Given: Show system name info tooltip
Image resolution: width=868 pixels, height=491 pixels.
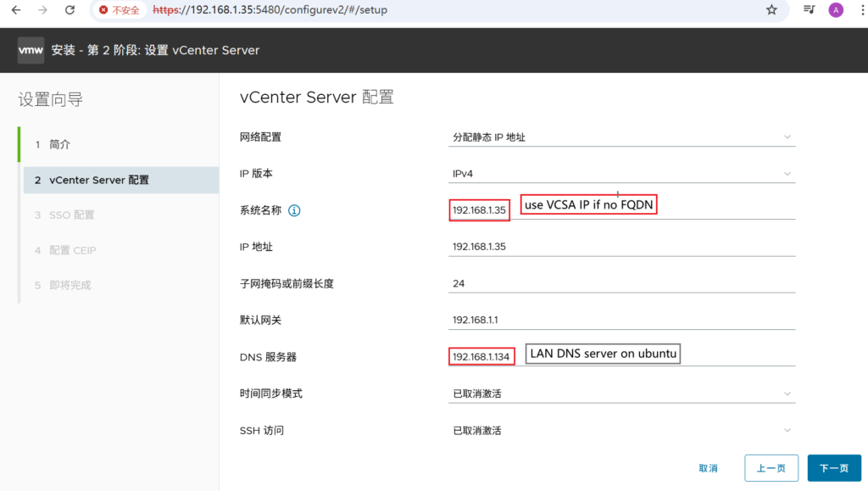Looking at the screenshot, I should coord(294,210).
